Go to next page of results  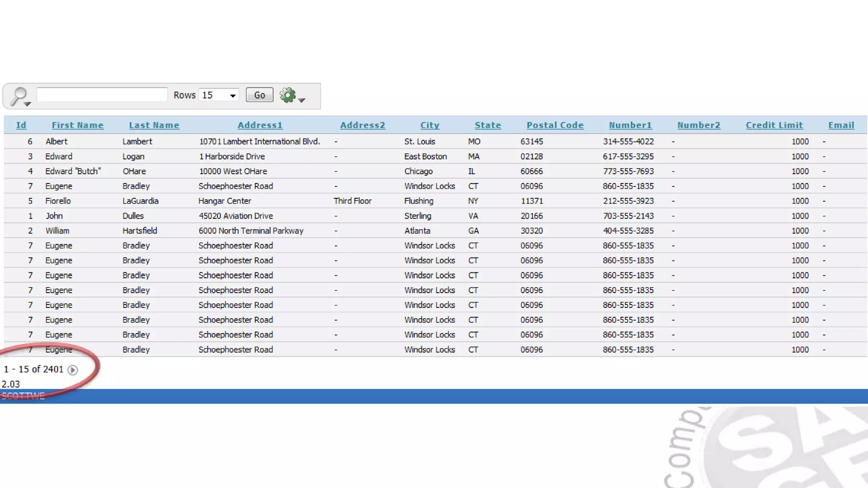73,370
